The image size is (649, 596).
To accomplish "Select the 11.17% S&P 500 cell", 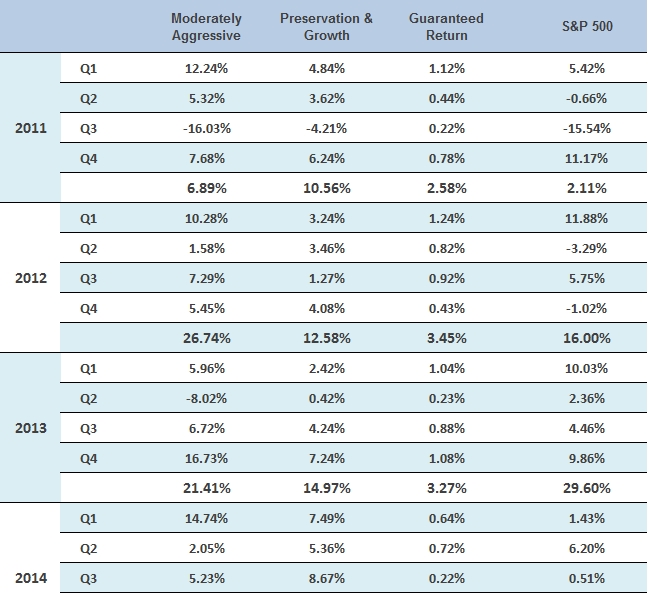I will point(588,158).
